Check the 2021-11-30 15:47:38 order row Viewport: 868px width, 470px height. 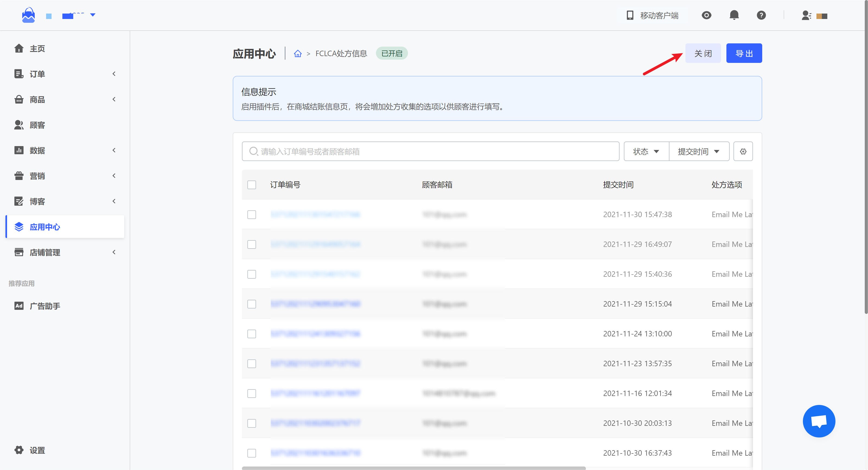[252, 214]
